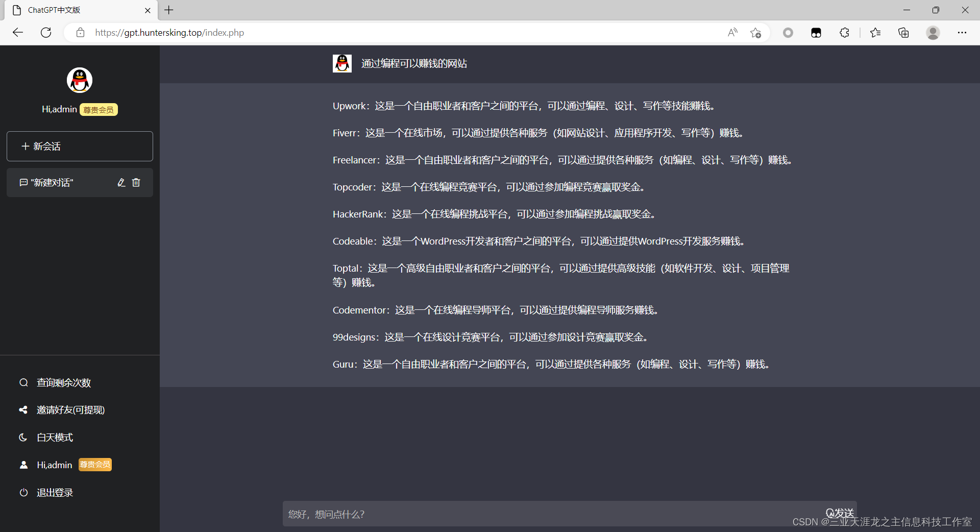Click the 发送 send button
Viewport: 980px width, 532px height.
coord(840,513)
